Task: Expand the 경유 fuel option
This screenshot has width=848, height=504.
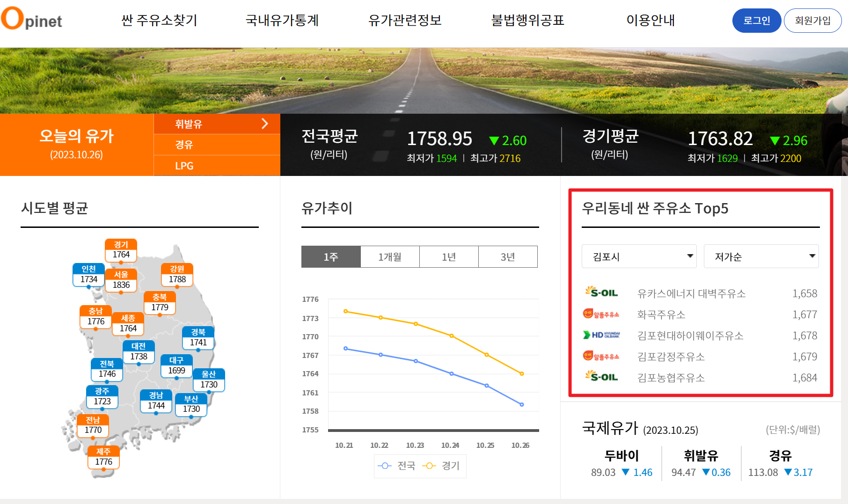Action: pyautogui.click(x=184, y=145)
